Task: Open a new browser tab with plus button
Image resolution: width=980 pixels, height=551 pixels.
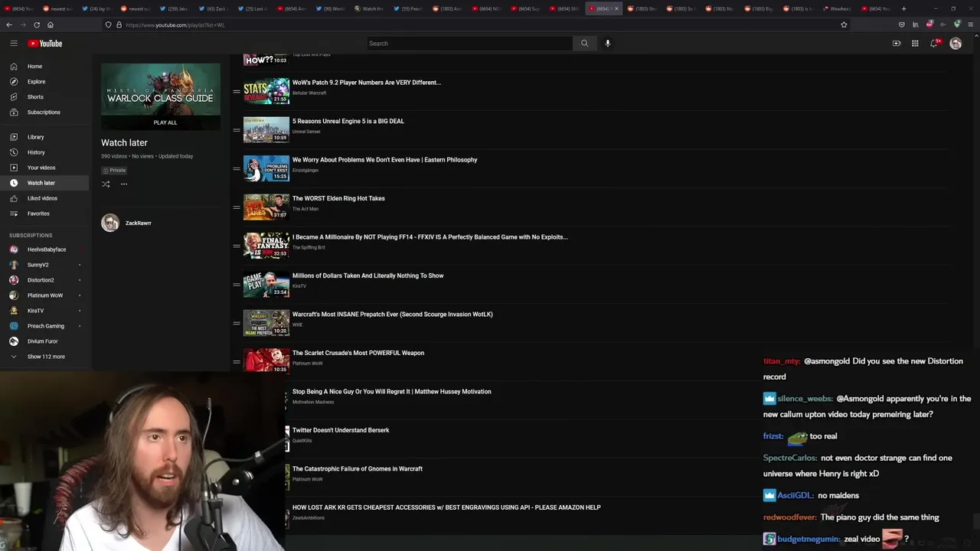Action: (904, 8)
